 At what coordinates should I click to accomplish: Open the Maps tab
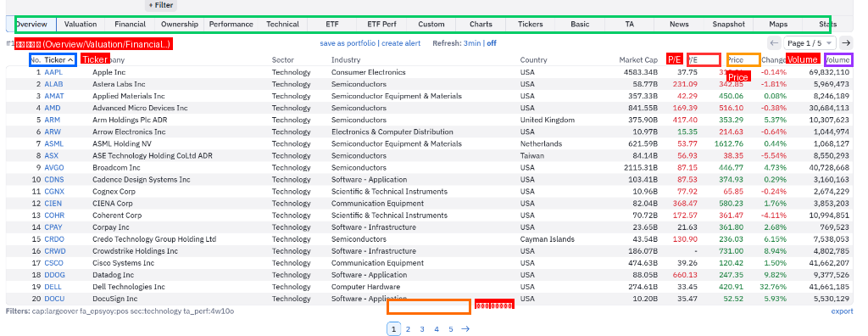tap(778, 25)
